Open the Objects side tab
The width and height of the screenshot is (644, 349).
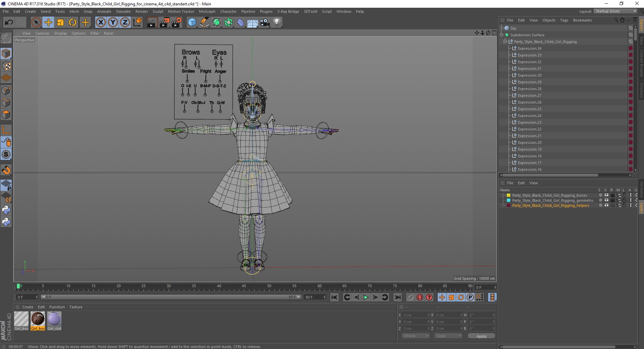(641, 25)
